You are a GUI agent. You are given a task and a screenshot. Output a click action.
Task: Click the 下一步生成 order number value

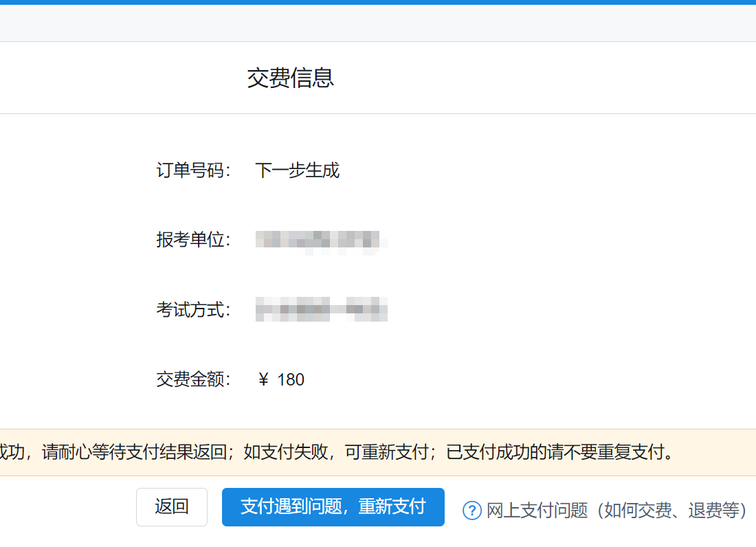298,170
